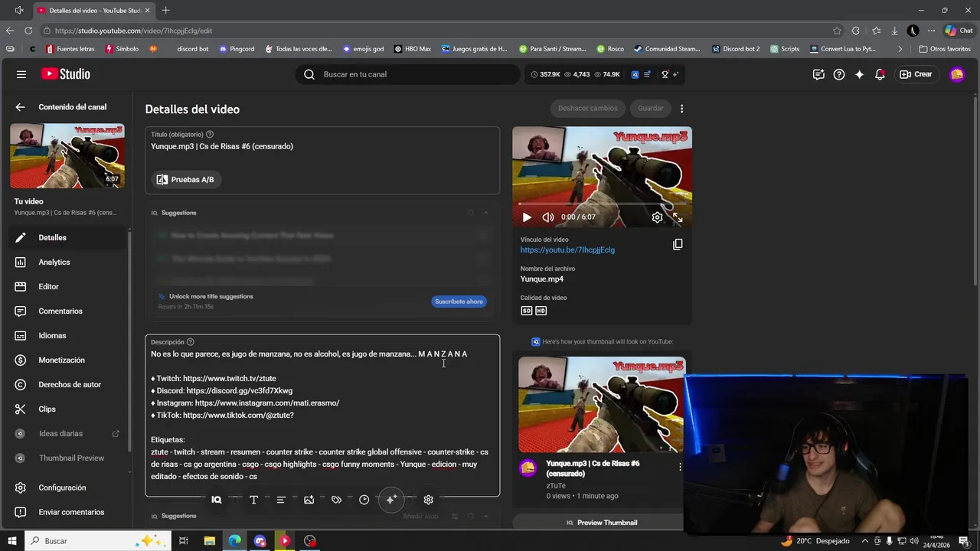Open the feedback message icon in header
The height and width of the screenshot is (551, 980).
coord(818,74)
